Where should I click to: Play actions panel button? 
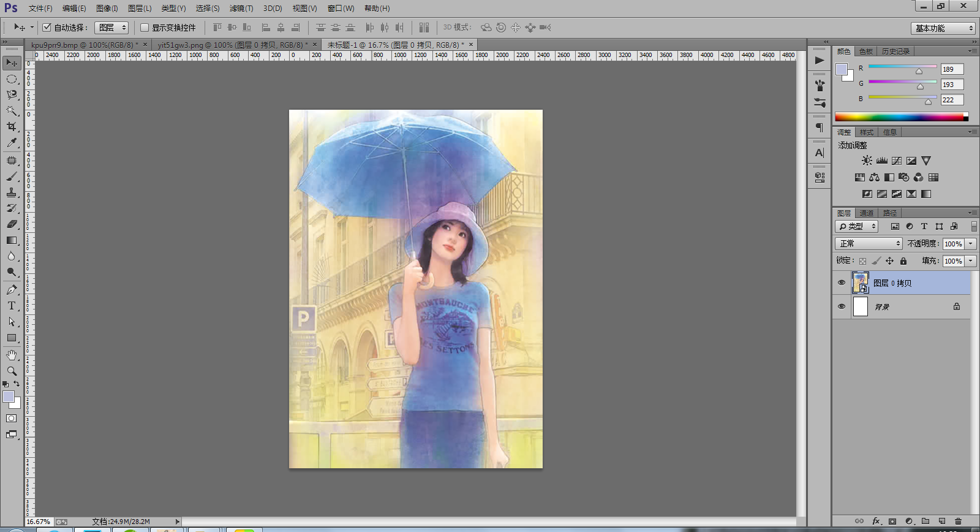tap(820, 60)
